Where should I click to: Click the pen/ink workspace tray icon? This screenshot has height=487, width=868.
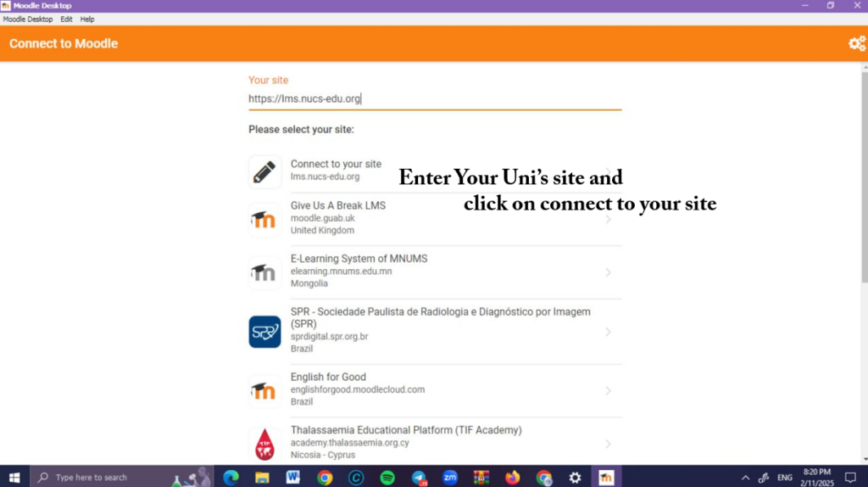pyautogui.click(x=764, y=478)
